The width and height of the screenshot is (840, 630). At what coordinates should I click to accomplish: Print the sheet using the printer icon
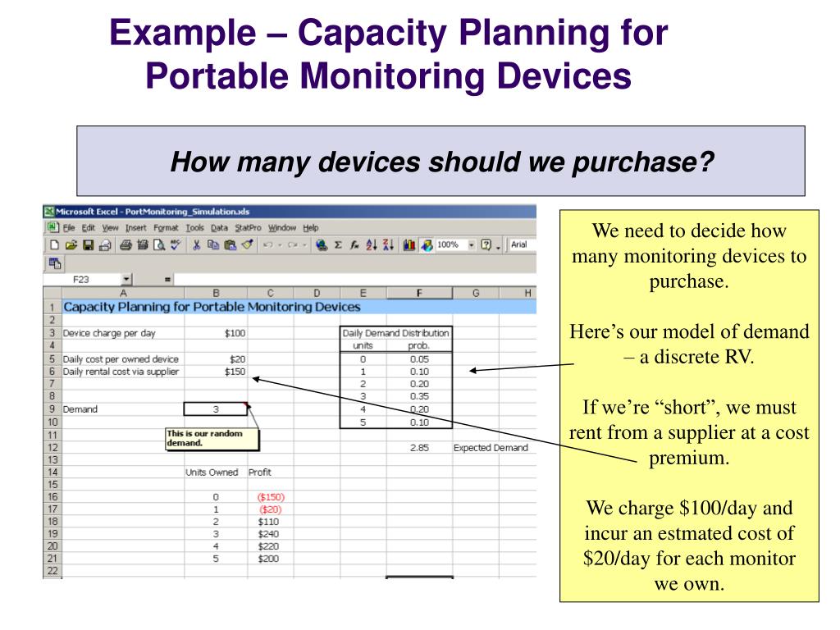pos(126,244)
